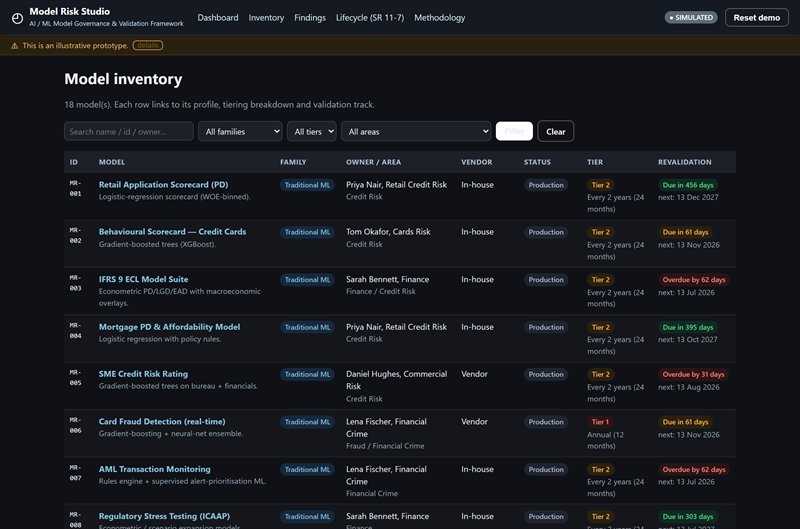Click 'next: 13 Dec 2027' revalidation date
The width and height of the screenshot is (800, 529).
click(688, 197)
